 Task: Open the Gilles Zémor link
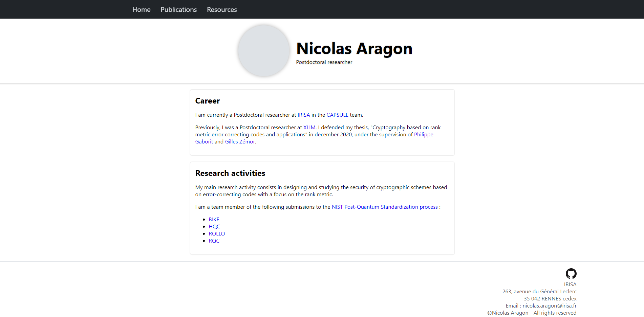click(x=240, y=142)
